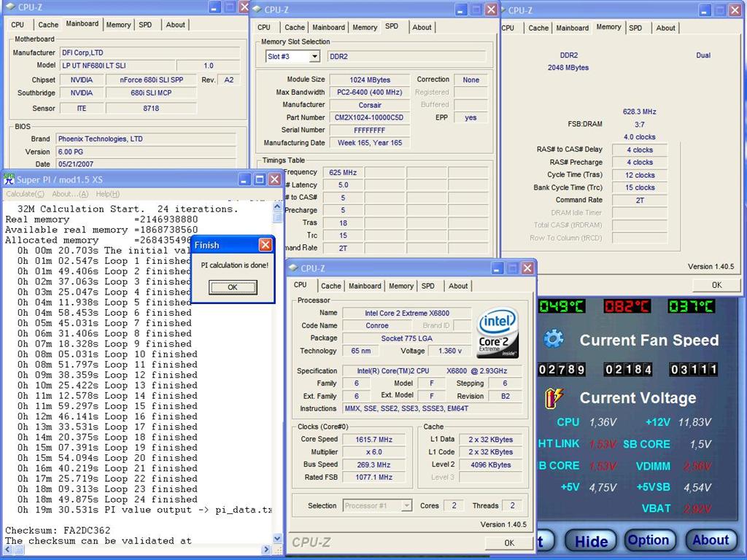Click the lightning icon beside Current Voltage
747x560 pixels.
554,398
